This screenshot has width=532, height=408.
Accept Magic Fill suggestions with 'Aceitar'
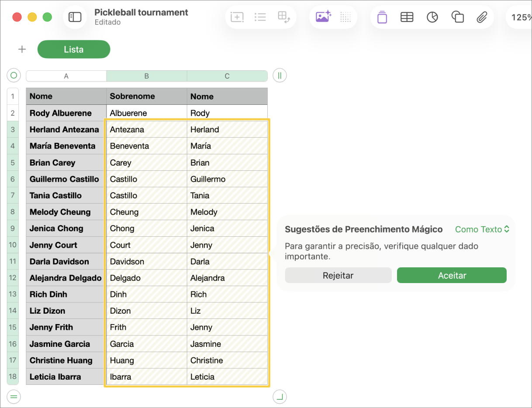pyautogui.click(x=451, y=275)
